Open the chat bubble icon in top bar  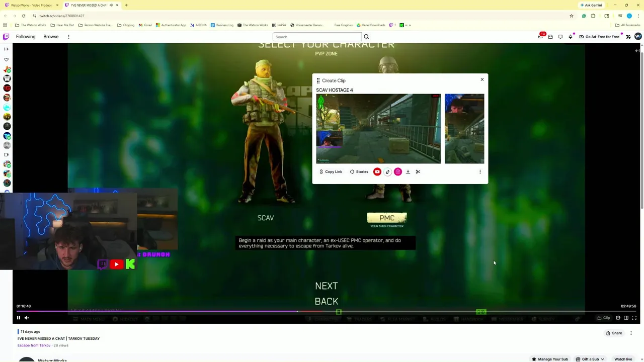coord(560,37)
